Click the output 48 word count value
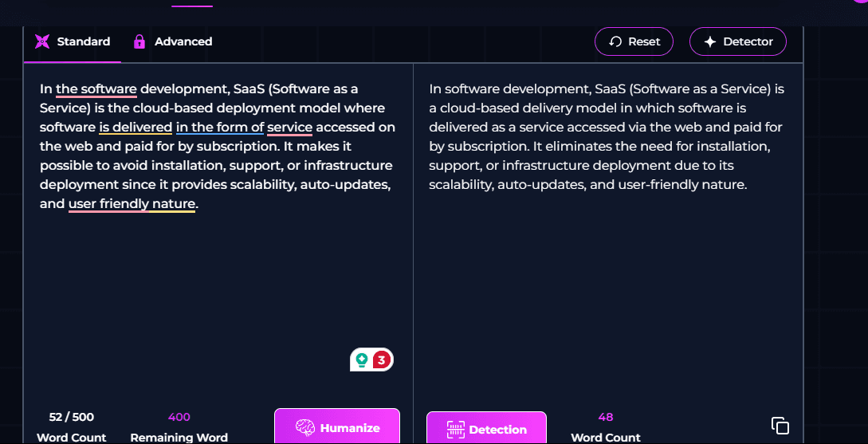The height and width of the screenshot is (444, 868). 606,417
